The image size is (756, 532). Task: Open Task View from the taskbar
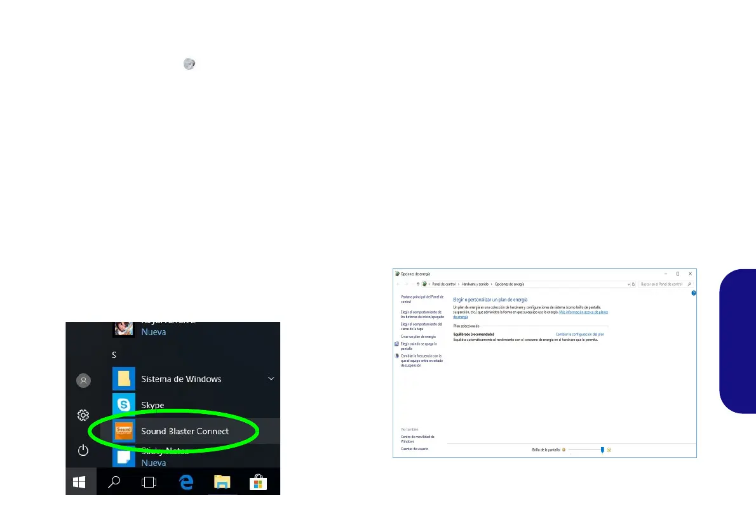pos(149,482)
